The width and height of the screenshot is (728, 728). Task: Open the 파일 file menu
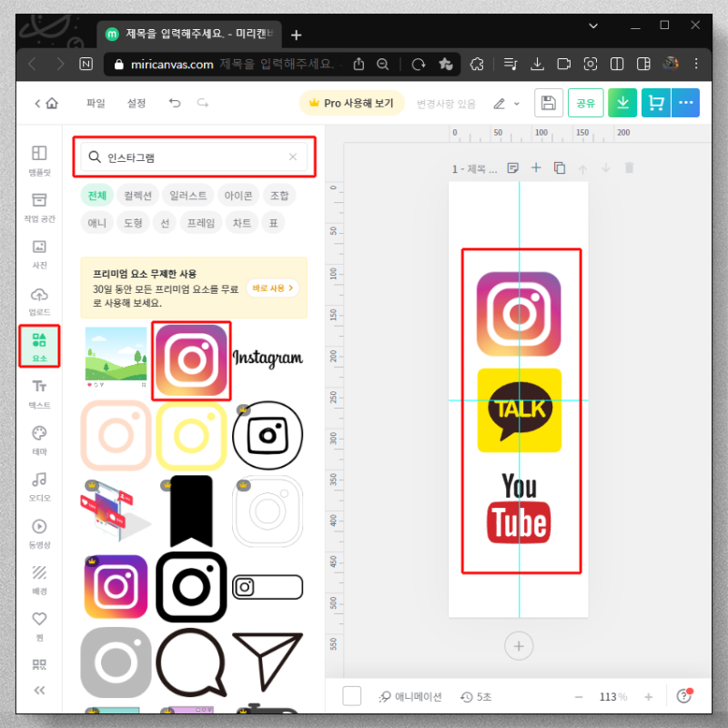96,103
